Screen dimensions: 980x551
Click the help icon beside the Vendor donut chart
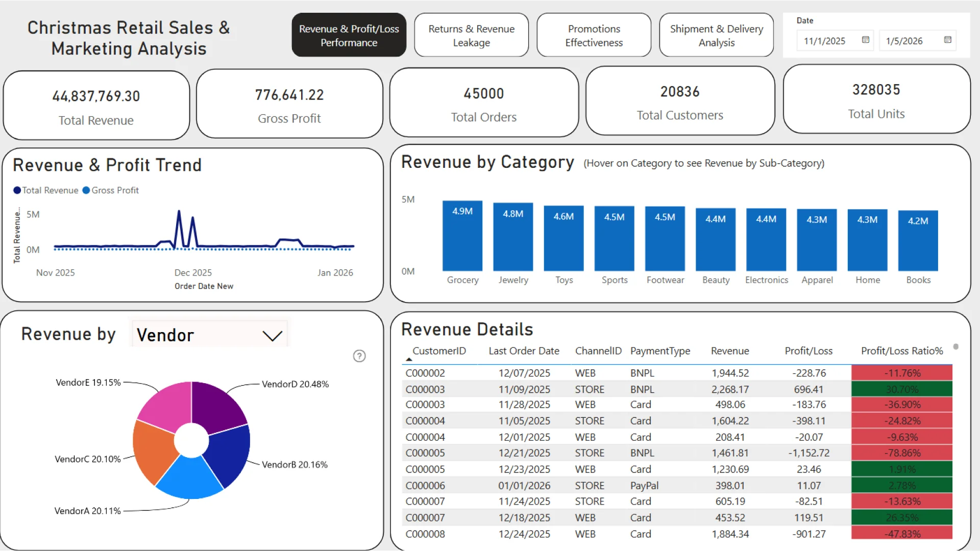pyautogui.click(x=359, y=356)
